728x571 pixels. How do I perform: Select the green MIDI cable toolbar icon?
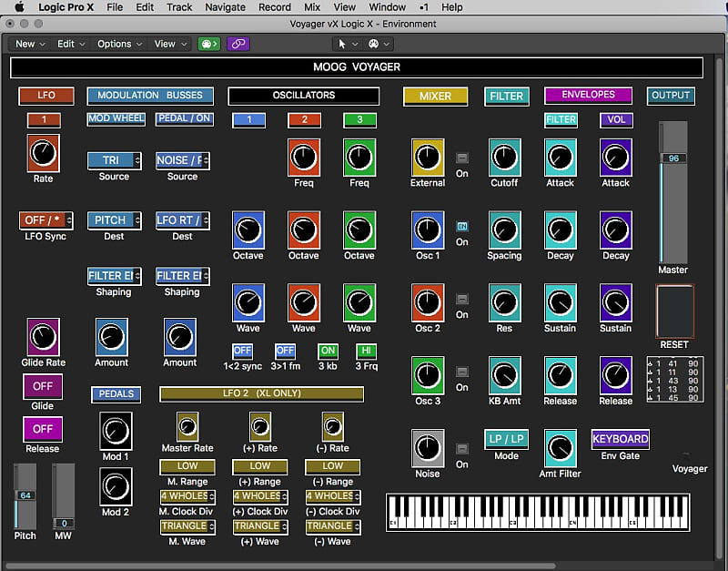[208, 43]
